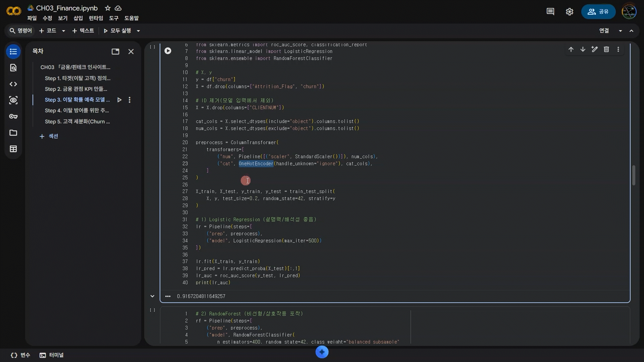Open the comments icon in header
The image size is (644, 362).
(x=550, y=12)
